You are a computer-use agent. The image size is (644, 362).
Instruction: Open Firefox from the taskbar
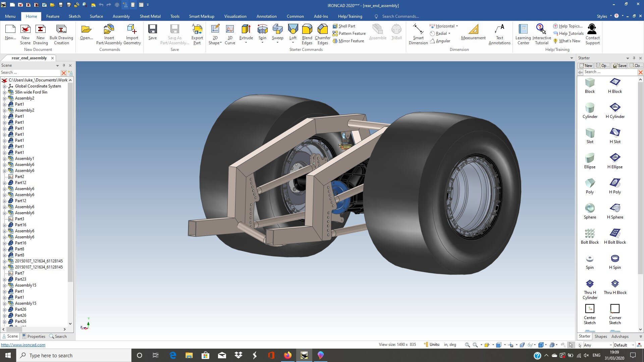pyautogui.click(x=287, y=355)
